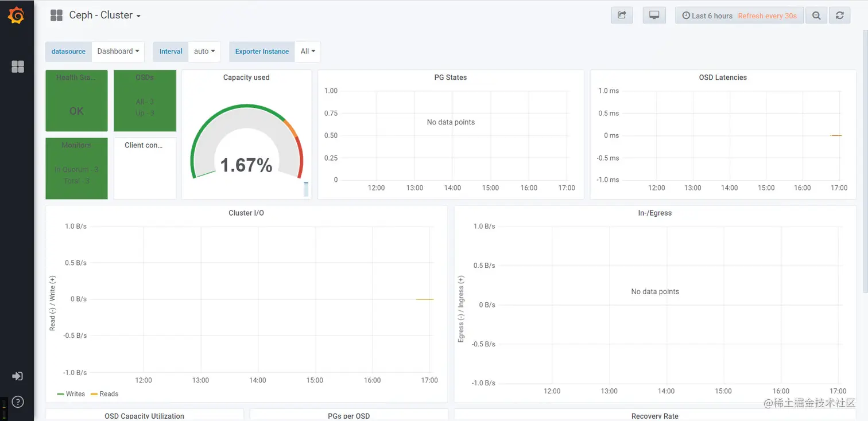The width and height of the screenshot is (868, 421).
Task: Click the Egress (-) / Ingress (+) axis label
Action: coord(460,309)
